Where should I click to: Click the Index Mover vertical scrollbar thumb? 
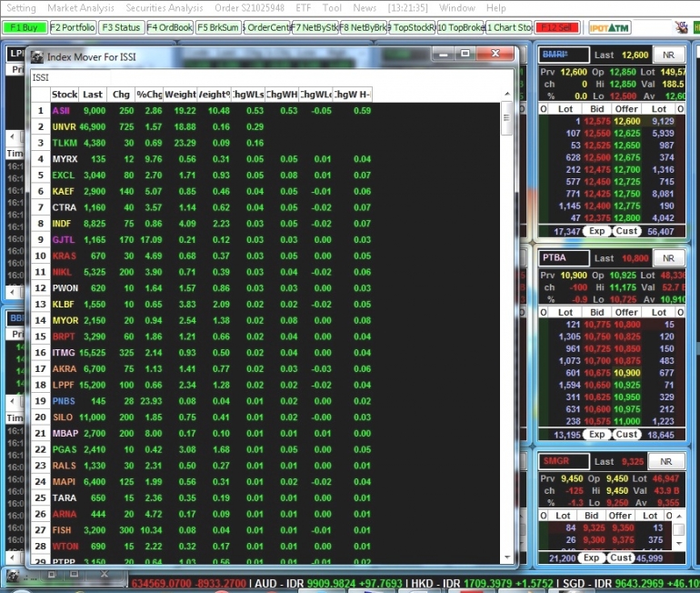click(x=506, y=118)
